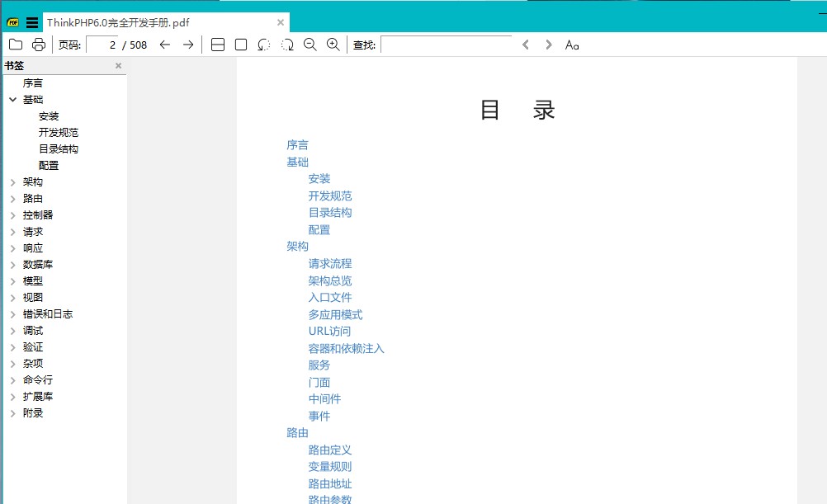827x504 pixels.
Task: Zoom out using the magnifier minus icon
Action: click(x=310, y=45)
